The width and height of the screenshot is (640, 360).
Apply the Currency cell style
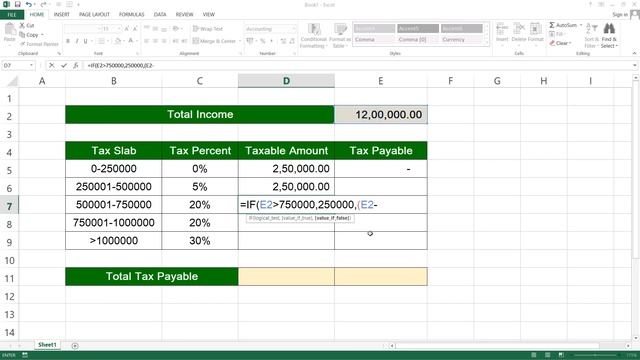coord(462,40)
